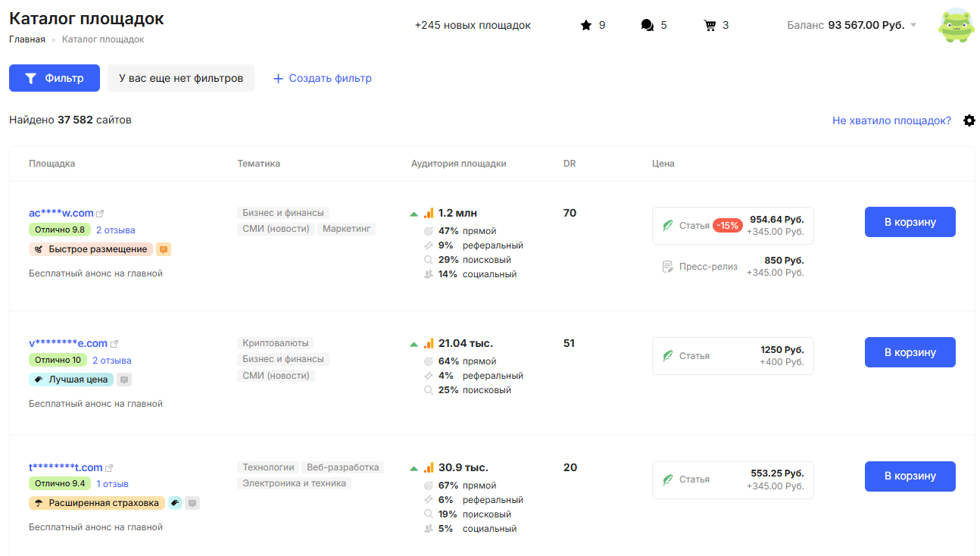Click Аудитория площадки column header
980x556 pixels.
click(459, 164)
